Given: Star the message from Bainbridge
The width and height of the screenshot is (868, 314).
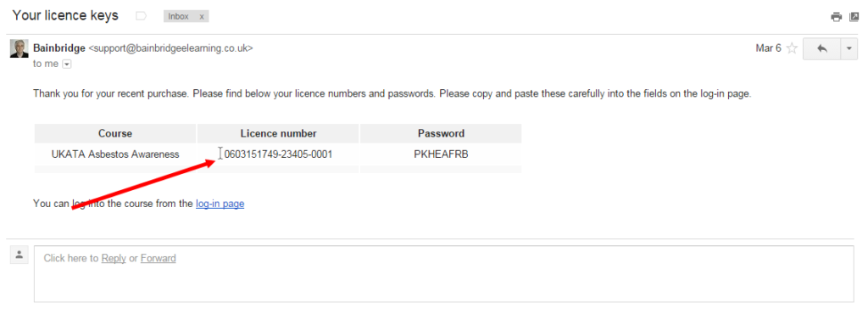Looking at the screenshot, I should (792, 48).
